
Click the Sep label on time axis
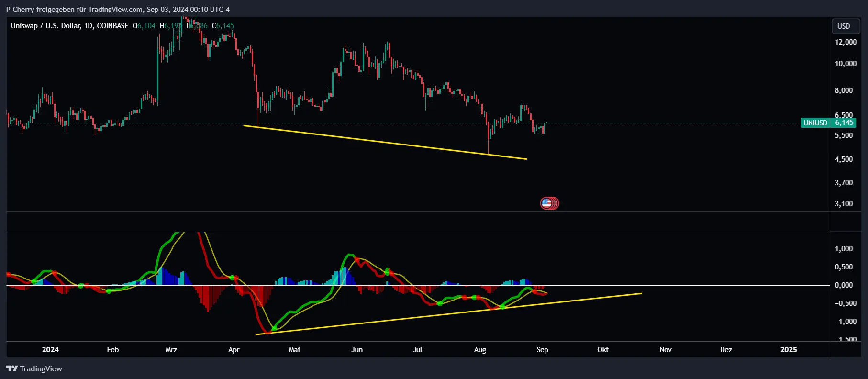coord(542,350)
